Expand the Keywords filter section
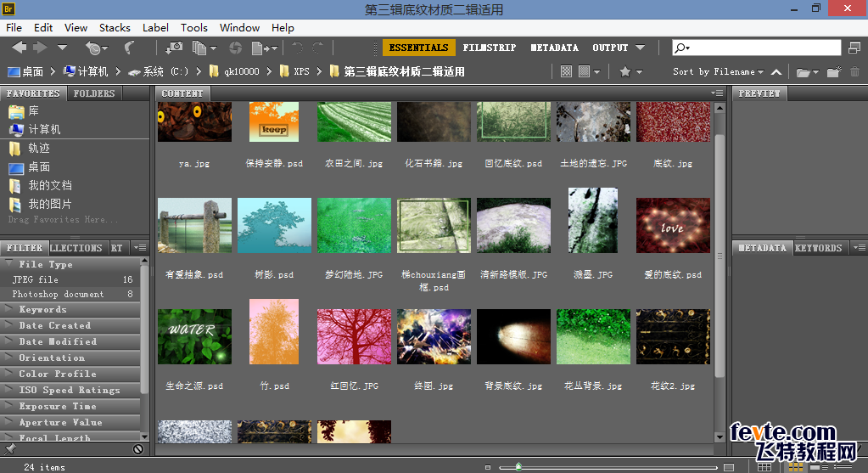 (42, 310)
